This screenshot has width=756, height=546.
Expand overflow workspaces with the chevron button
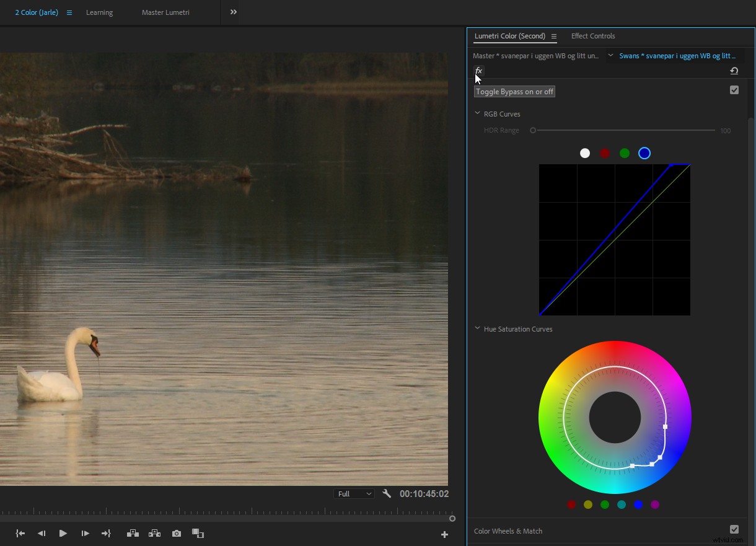click(x=232, y=12)
